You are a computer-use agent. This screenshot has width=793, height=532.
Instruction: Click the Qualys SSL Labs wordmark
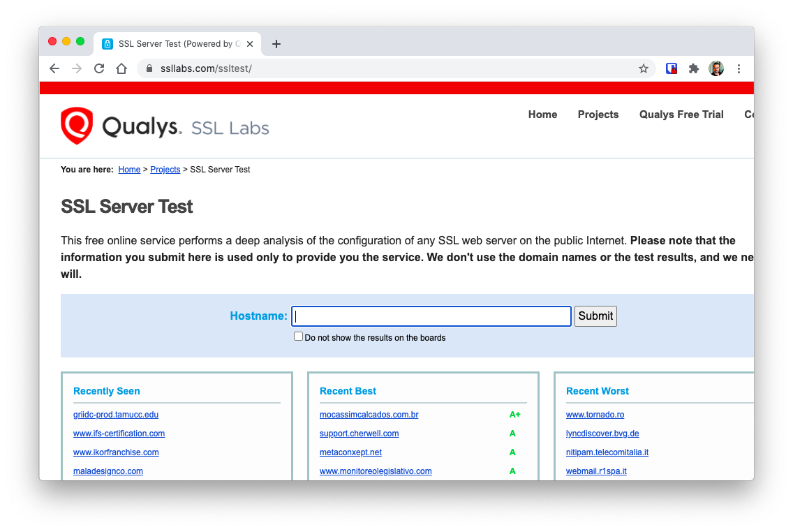186,126
